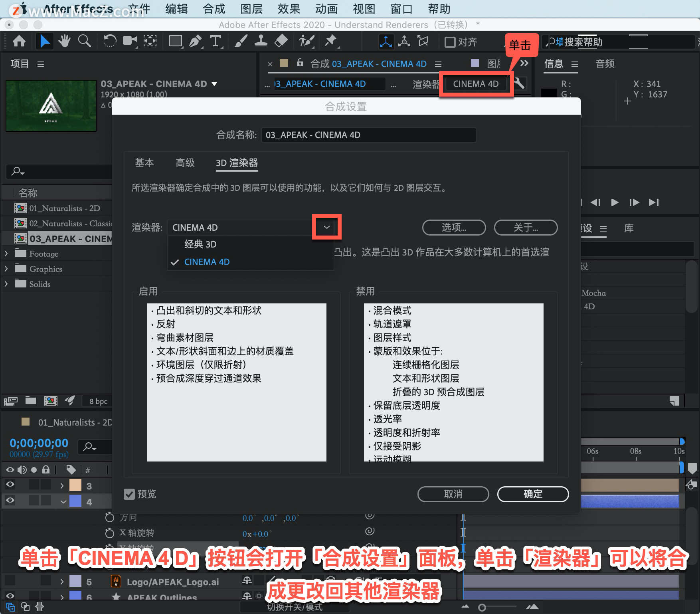
Task: Select the Rotation tool
Action: pos(109,41)
